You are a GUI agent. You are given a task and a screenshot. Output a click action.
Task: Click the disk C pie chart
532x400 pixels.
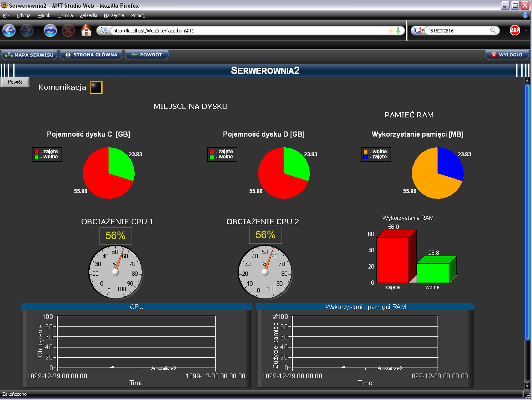pos(109,173)
